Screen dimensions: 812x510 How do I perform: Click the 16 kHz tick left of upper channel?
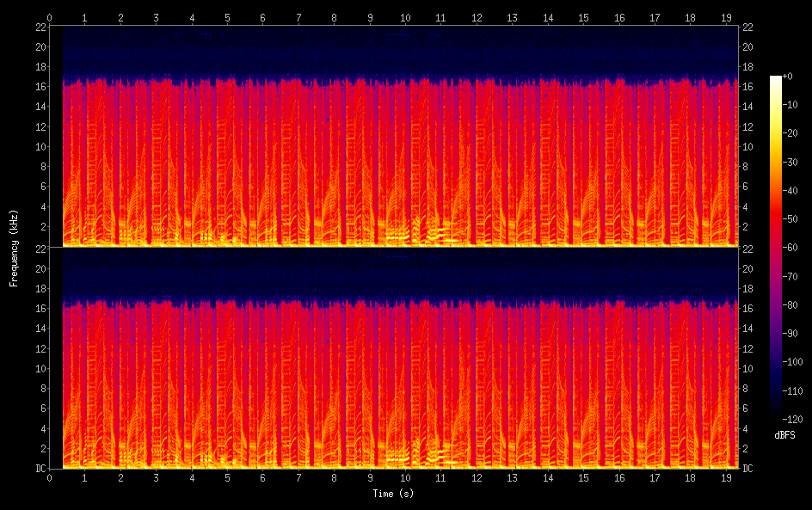tap(40, 86)
